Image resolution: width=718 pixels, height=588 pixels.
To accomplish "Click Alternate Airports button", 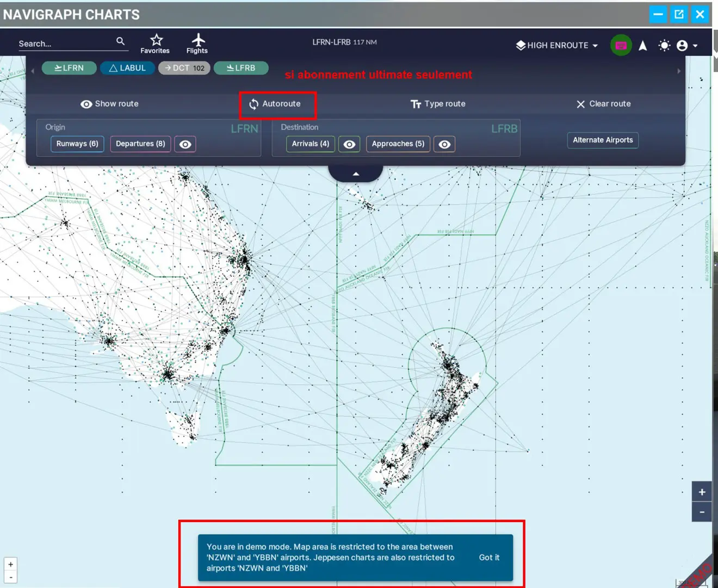I will pyautogui.click(x=603, y=140).
